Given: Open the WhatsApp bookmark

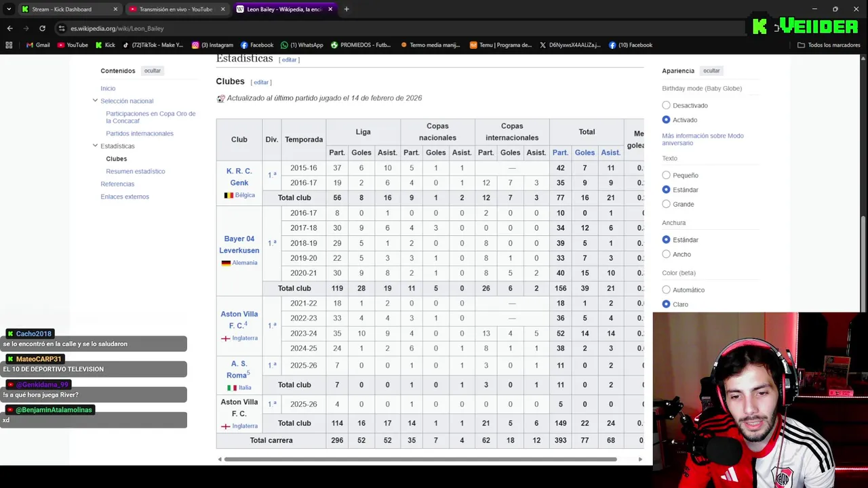Looking at the screenshot, I should 302,45.
